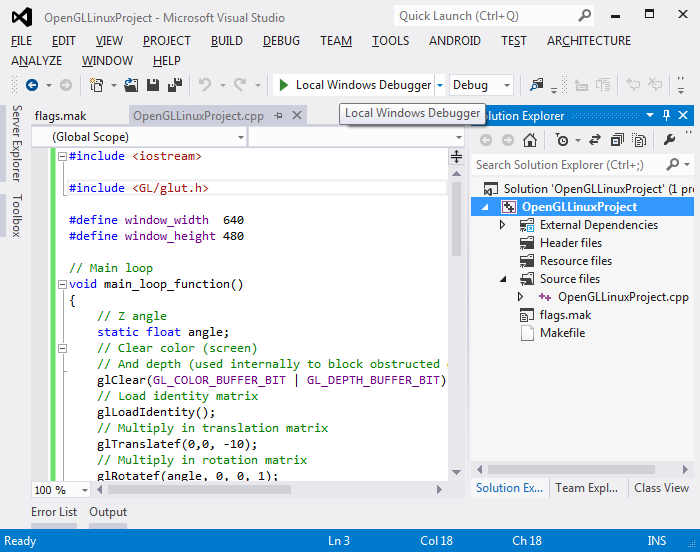The image size is (700, 552).
Task: Click the Redo arrow icon
Action: click(x=240, y=85)
